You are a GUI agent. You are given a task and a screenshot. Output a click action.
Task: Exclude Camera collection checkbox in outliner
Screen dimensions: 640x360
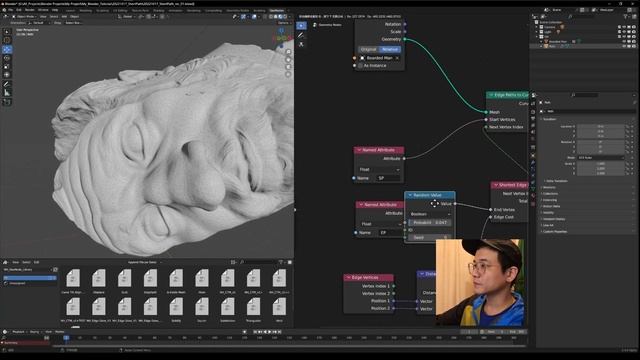tap(619, 27)
